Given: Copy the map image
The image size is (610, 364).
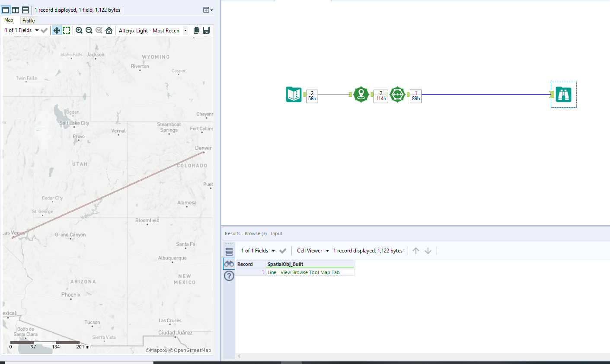Looking at the screenshot, I should [x=196, y=30].
